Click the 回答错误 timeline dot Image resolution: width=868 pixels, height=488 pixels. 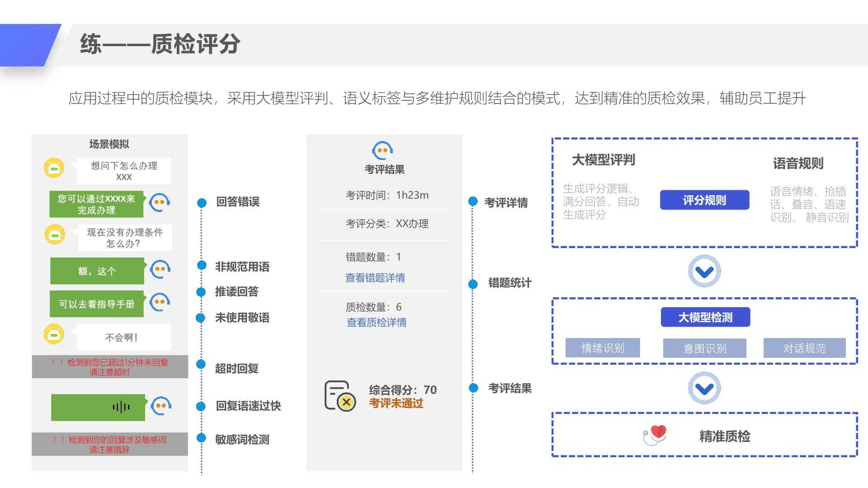pos(202,203)
